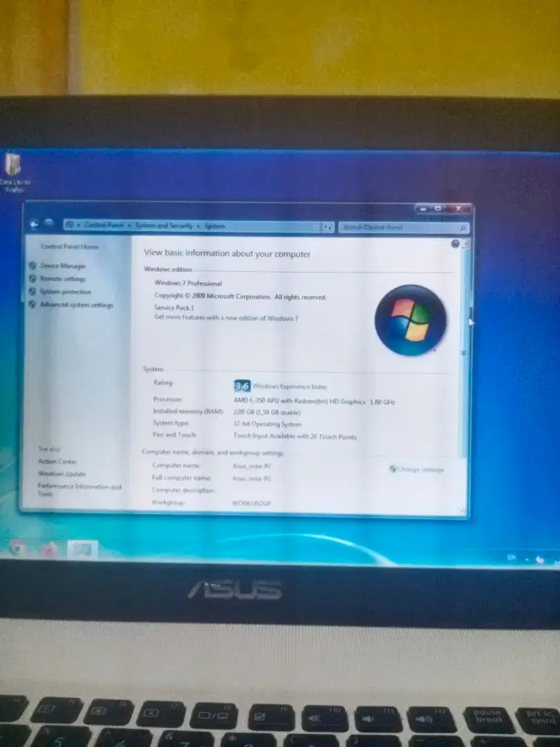Open the Help question mark icon

click(x=455, y=243)
